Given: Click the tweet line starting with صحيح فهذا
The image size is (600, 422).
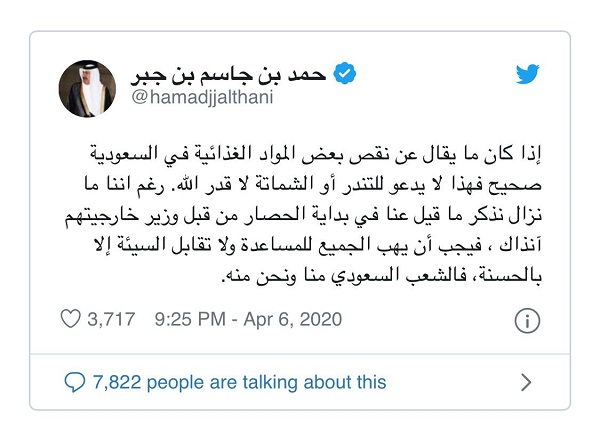Looking at the screenshot, I should click(x=313, y=184).
